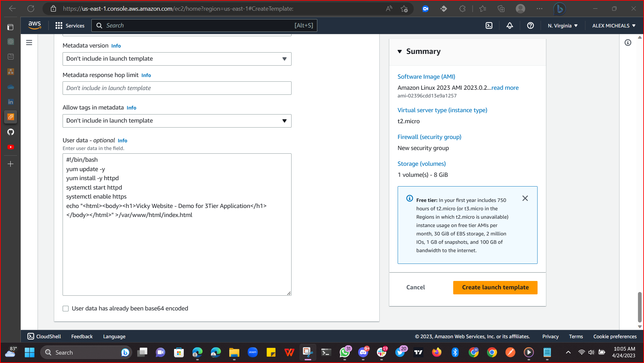Screen dimensions: 644x363
Task: Open the LinkedIn sidebar icon
Action: coord(10,102)
